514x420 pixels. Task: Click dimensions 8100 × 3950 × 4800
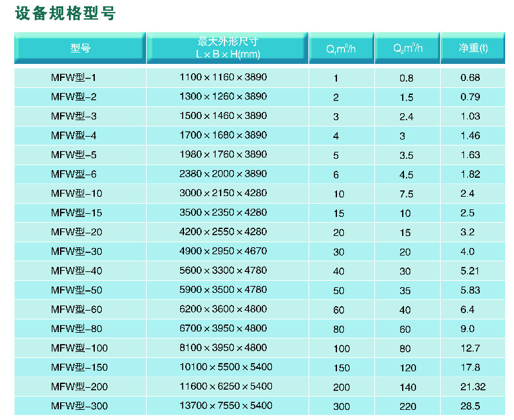point(223,348)
